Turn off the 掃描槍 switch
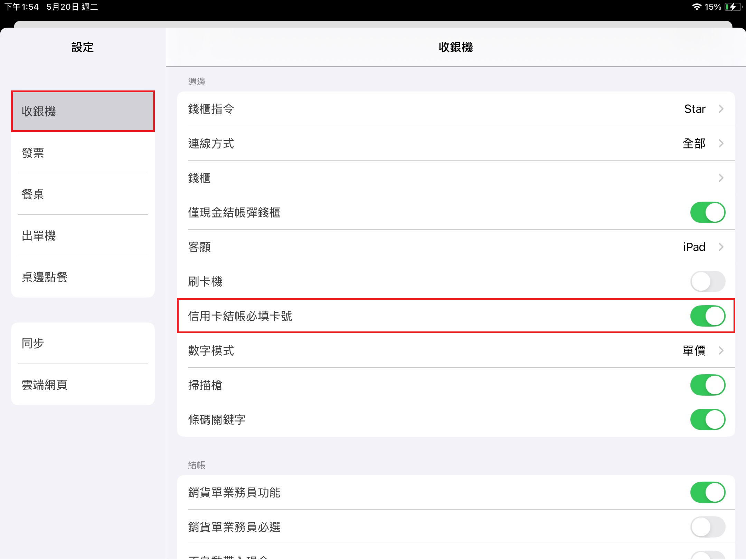 [707, 385]
